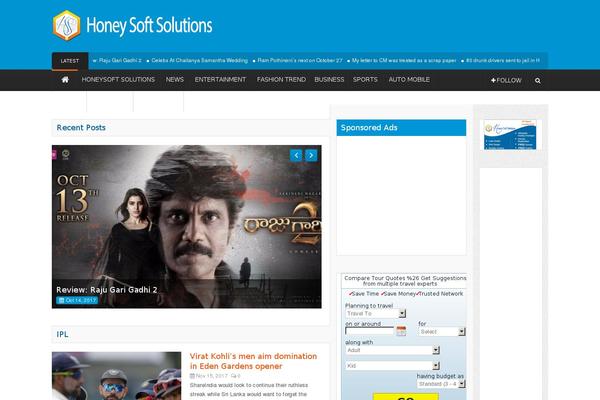600x400 pixels.
Task: Open the ENTERTAINMENT menu item
Action: pyautogui.click(x=220, y=80)
